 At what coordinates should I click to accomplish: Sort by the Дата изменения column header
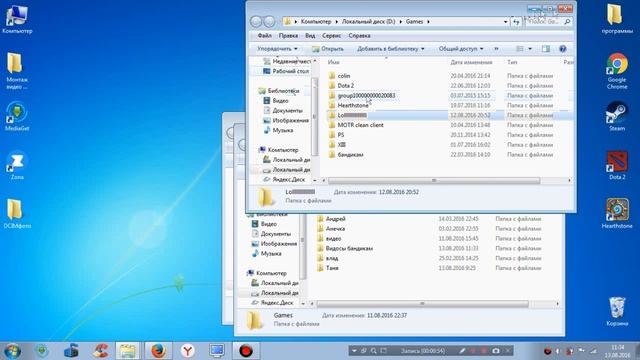tap(471, 62)
